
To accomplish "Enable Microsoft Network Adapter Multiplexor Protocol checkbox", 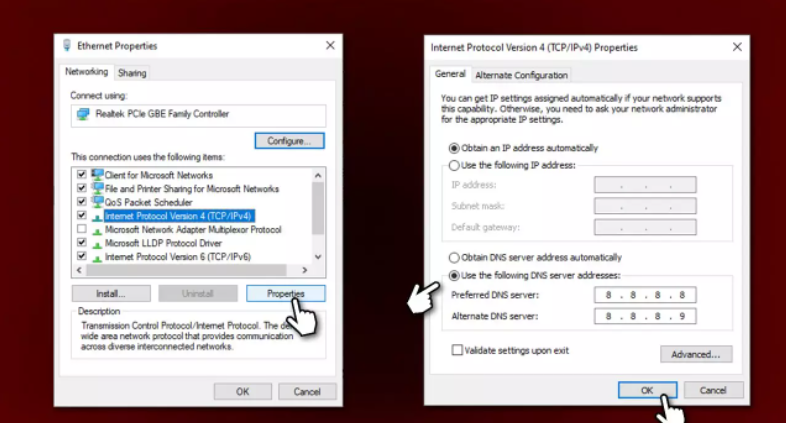I will 82,229.
